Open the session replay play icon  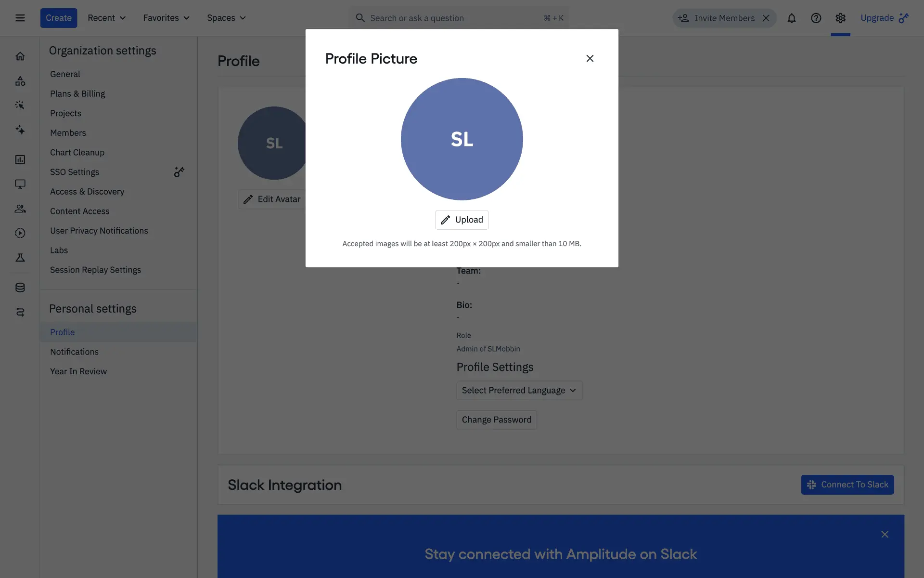pyautogui.click(x=20, y=233)
